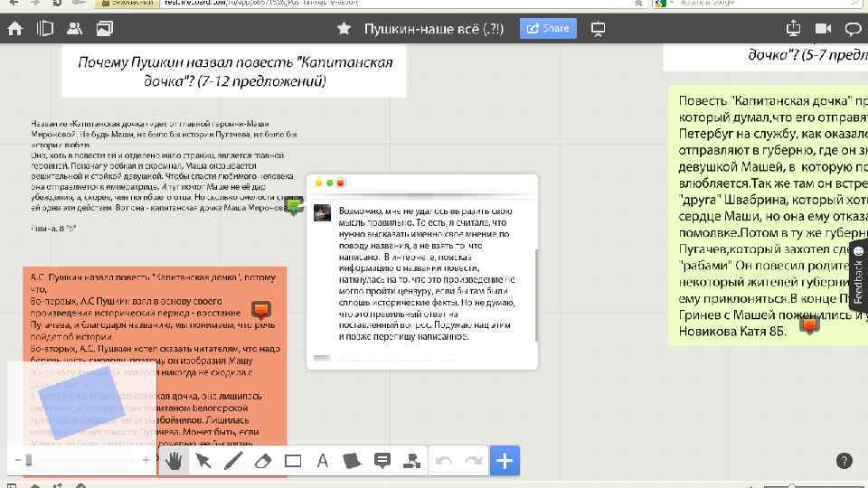This screenshot has height=488, width=868.
Task: Click the browser address bar
Action: (x=399, y=3)
